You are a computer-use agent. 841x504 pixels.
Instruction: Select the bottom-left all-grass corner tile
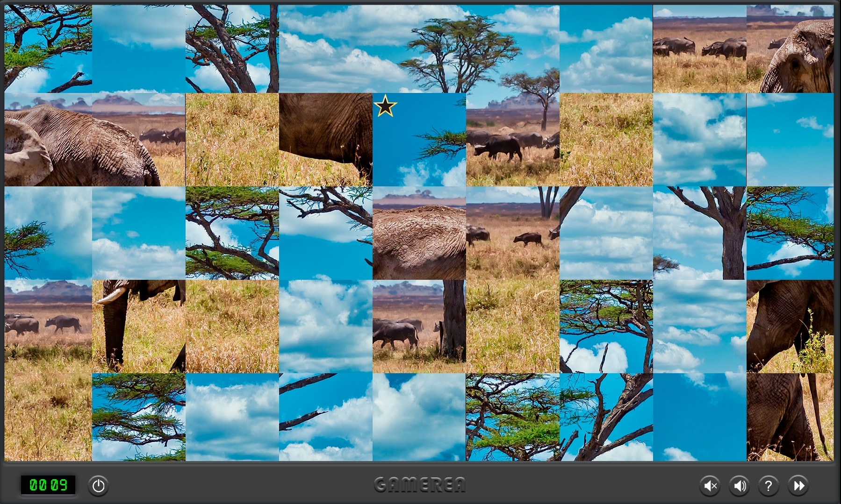tap(48, 417)
